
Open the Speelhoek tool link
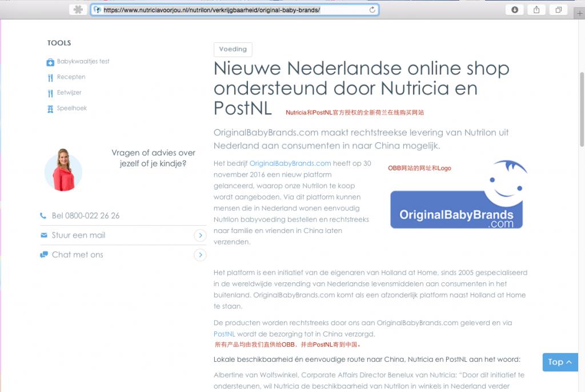(x=71, y=108)
